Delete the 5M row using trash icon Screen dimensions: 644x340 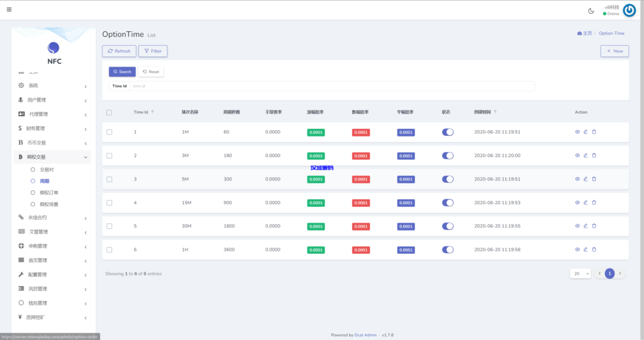(x=594, y=179)
